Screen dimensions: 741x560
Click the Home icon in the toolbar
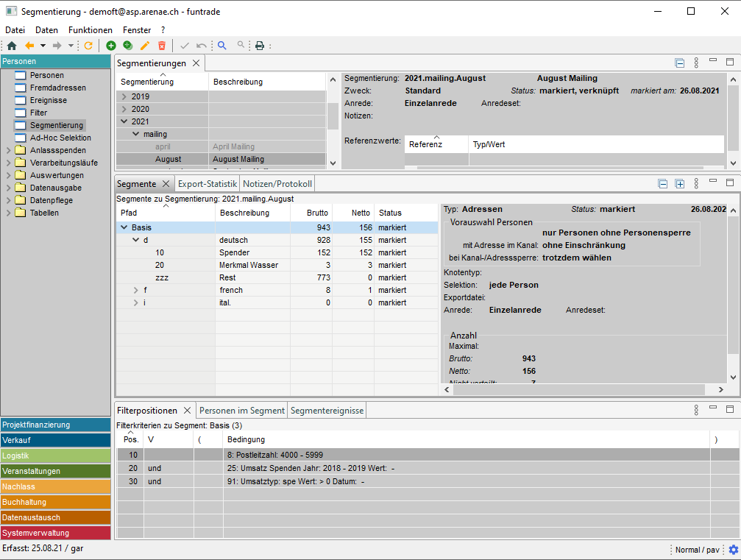click(x=12, y=46)
